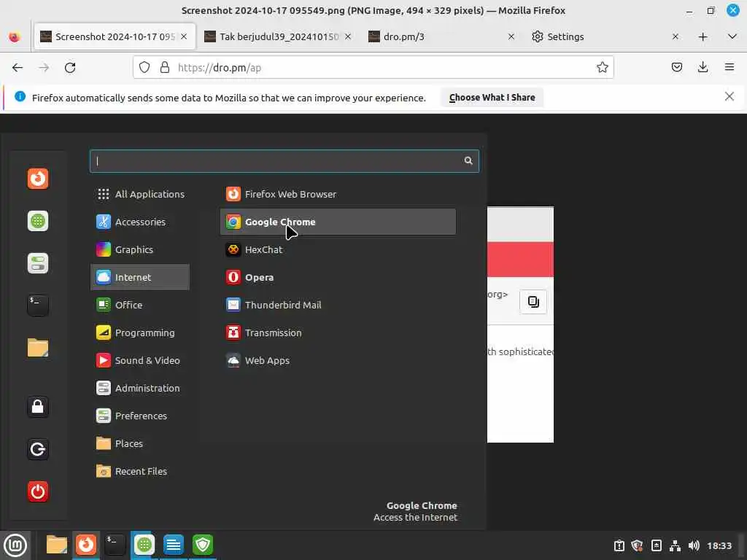This screenshot has width=747, height=560.
Task: View site connection padlock info
Action: (165, 68)
